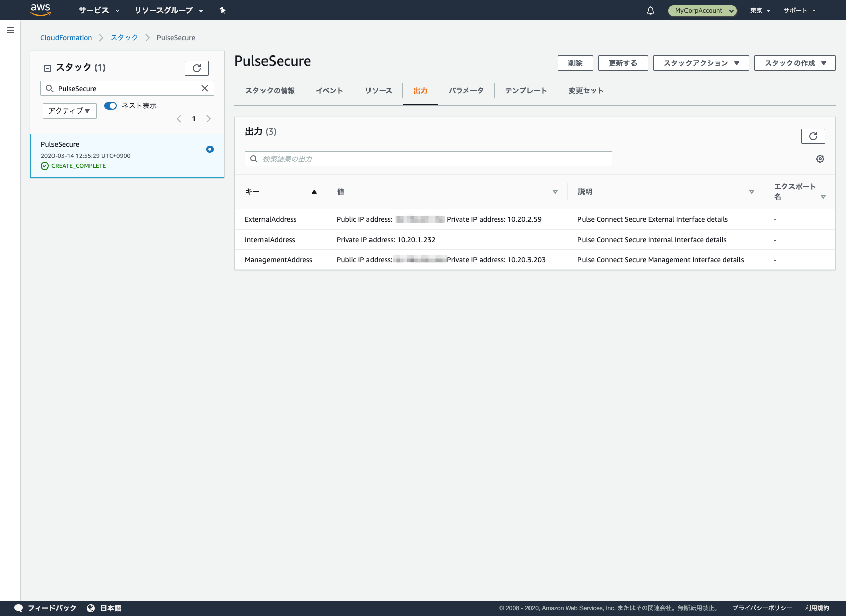Screen dimensions: 846x616
Task: Refresh the outputs table
Action: click(813, 136)
